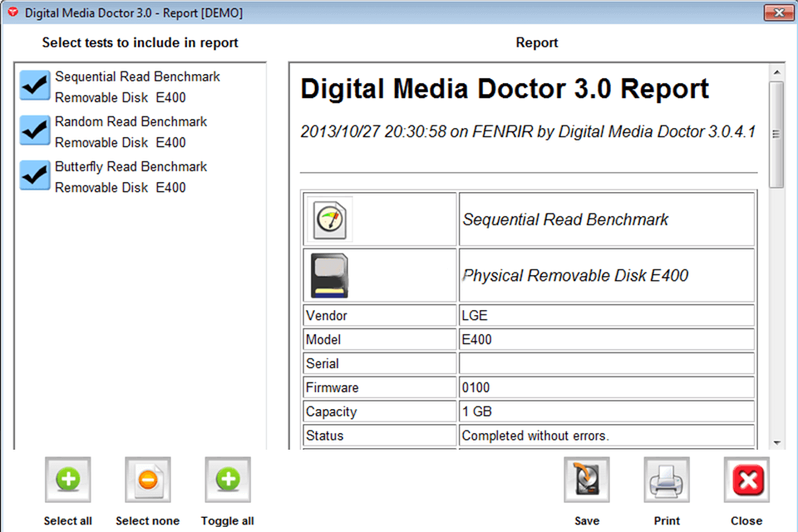
Task: Click the app logo icon in the title bar
Action: (12, 12)
